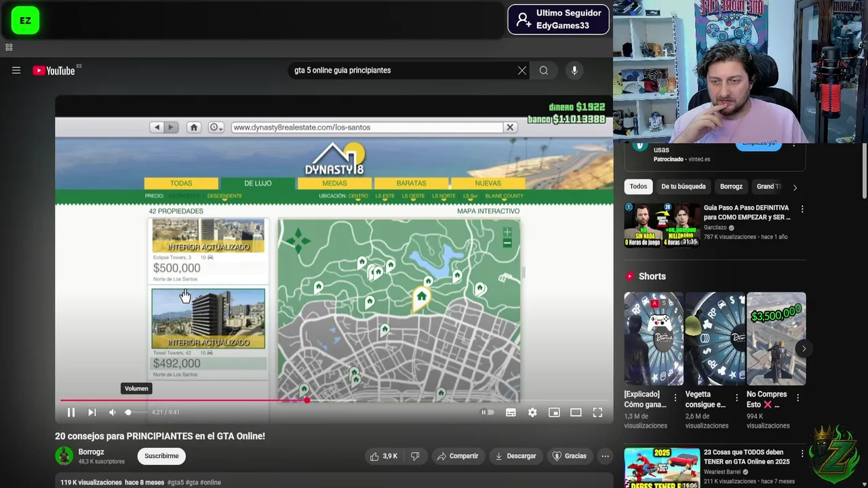Show more Shorts with the next arrow
Image resolution: width=868 pixels, height=488 pixels.
tap(804, 349)
